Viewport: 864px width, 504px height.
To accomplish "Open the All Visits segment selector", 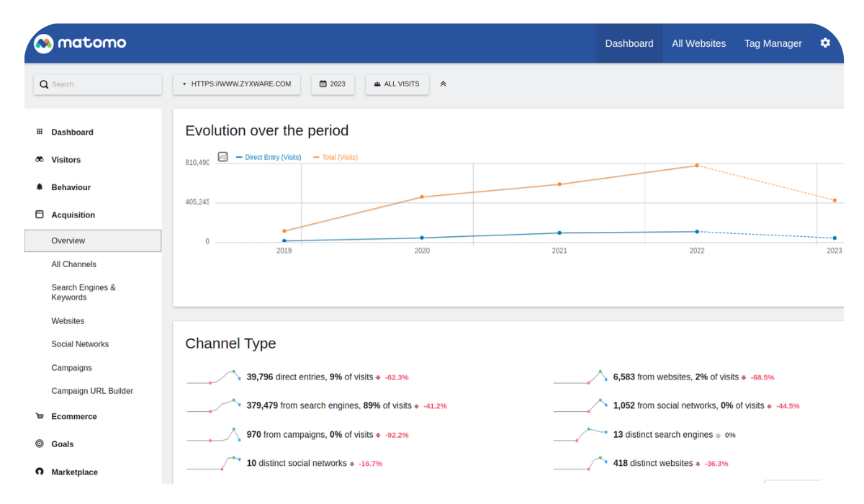I will pos(397,84).
